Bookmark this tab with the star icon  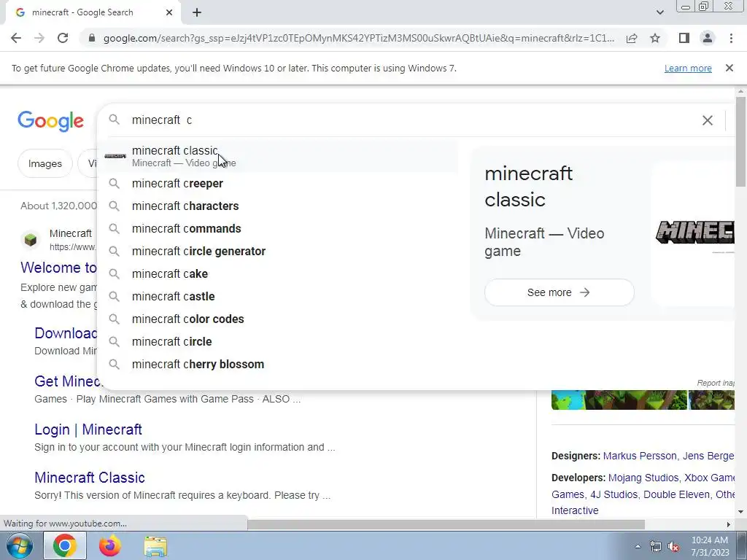point(655,38)
